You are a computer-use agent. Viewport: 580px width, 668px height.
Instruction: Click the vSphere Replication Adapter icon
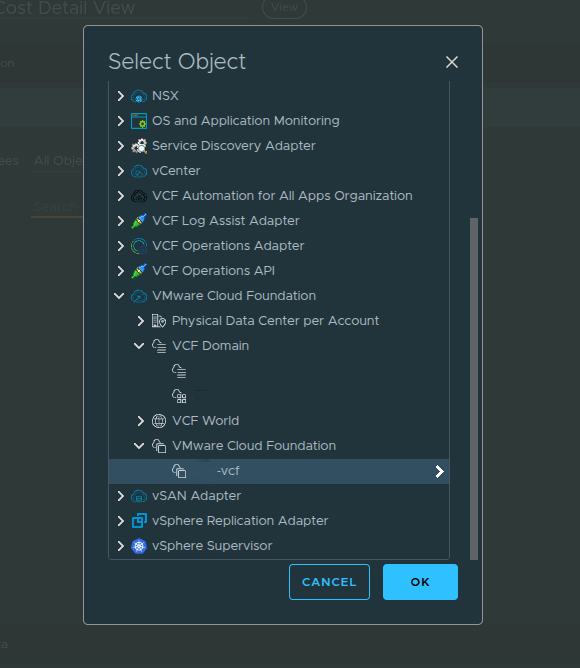[139, 521]
